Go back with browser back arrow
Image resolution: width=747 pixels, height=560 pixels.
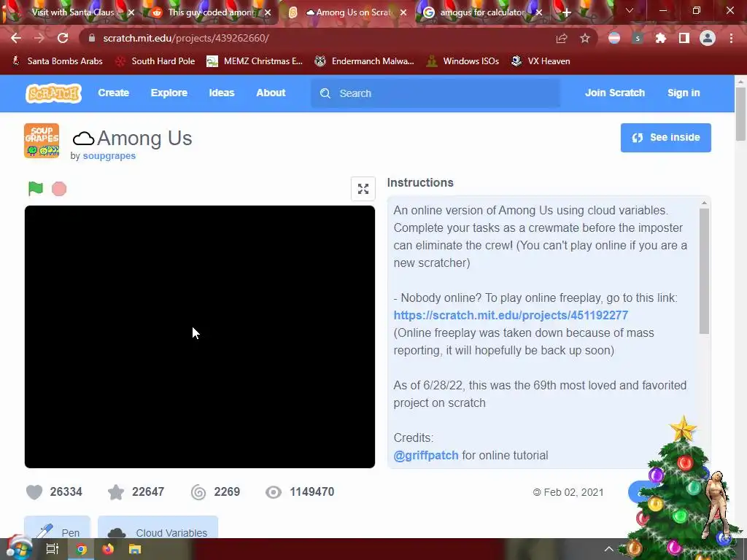click(16, 38)
